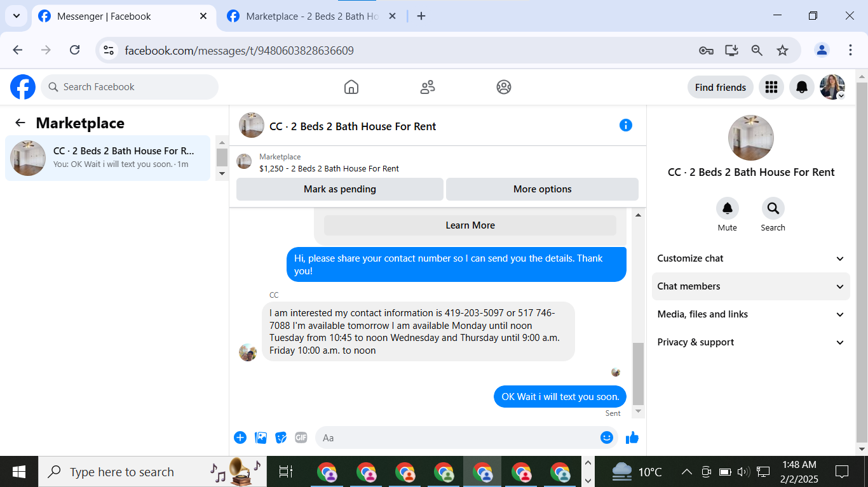Open Chrome zoom magnifier icon
Screen dimensions: 868x487
pyautogui.click(x=757, y=50)
